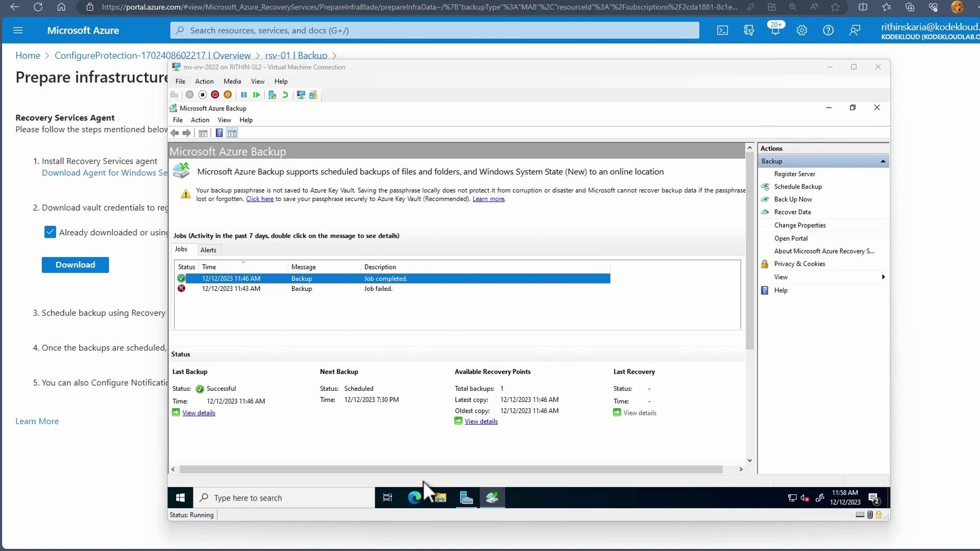Viewport: 980px width, 551px height.
Task: Open Schedule Backup in Actions pane
Action: point(798,187)
